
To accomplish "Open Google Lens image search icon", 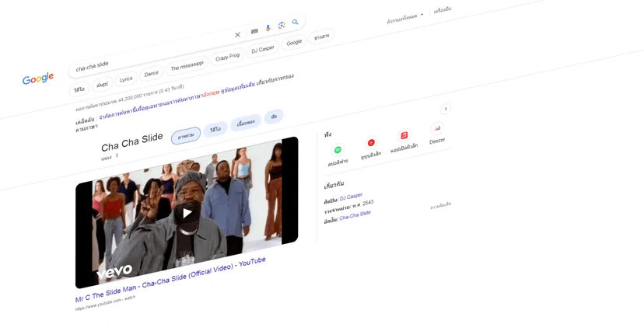I will coord(282,26).
